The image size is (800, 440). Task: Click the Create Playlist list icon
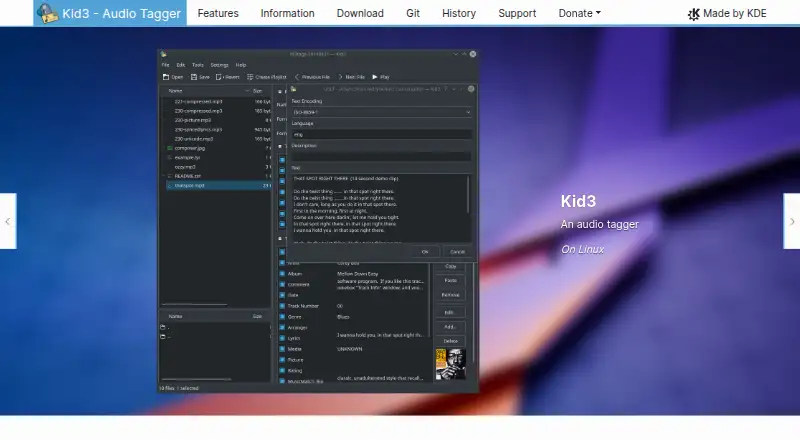point(250,77)
